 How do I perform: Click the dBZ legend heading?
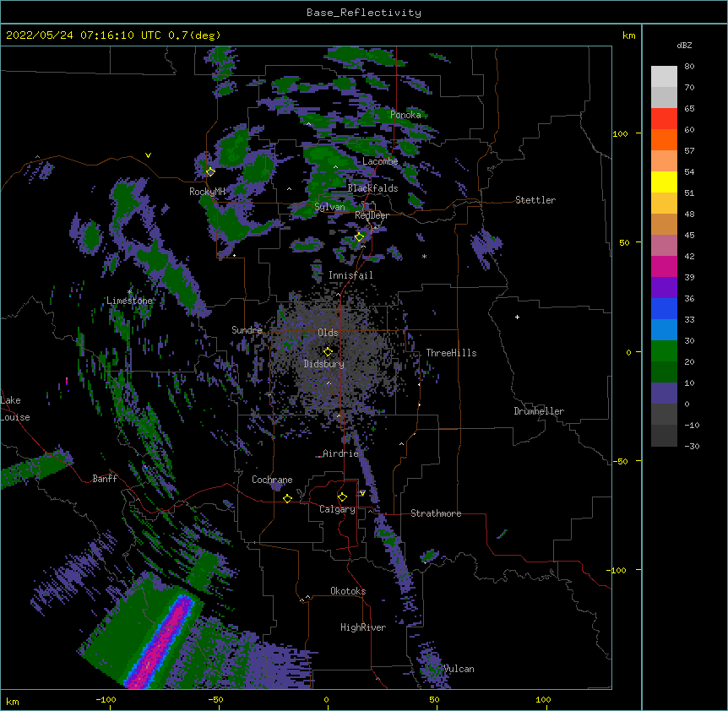684,46
